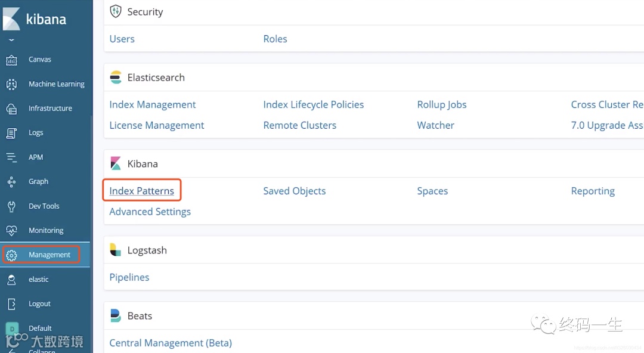This screenshot has width=644, height=353.
Task: Open Central Management (Beta) link
Action: point(171,343)
